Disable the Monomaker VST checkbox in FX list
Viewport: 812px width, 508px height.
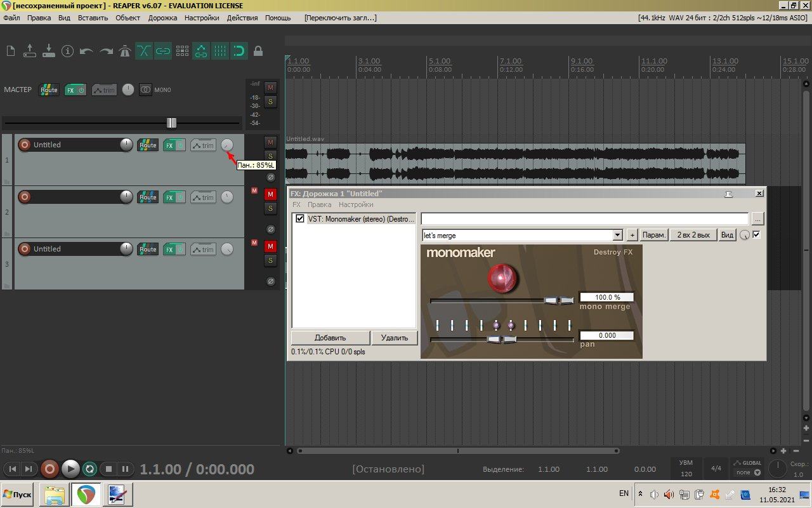tap(300, 219)
